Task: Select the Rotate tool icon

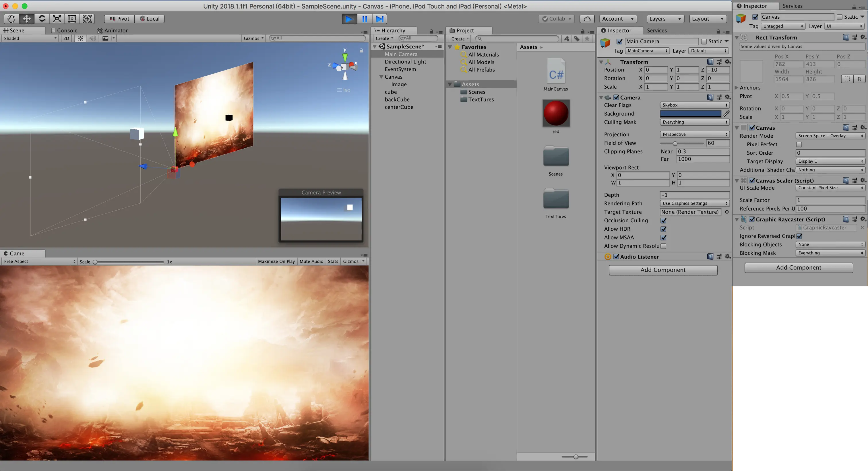Action: point(42,19)
